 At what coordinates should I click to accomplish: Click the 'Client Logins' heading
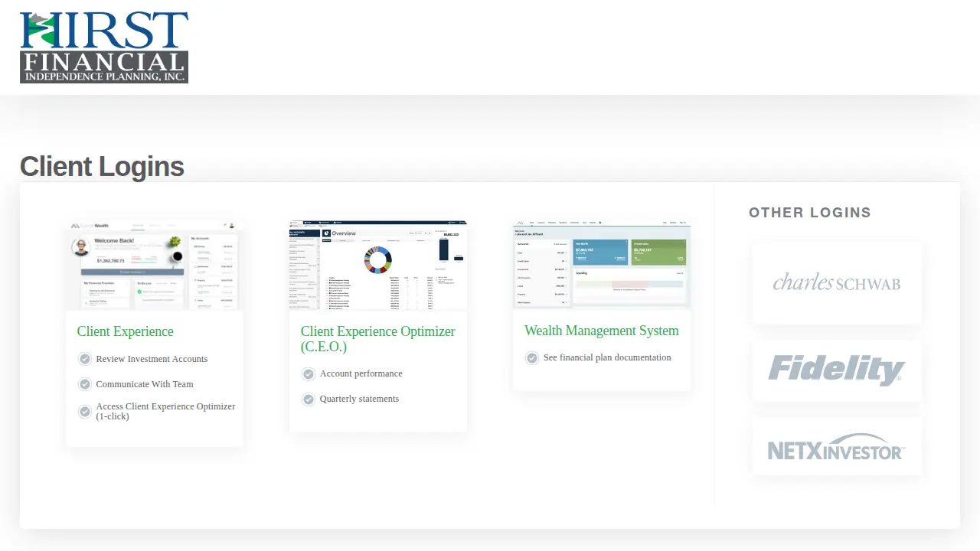click(102, 167)
